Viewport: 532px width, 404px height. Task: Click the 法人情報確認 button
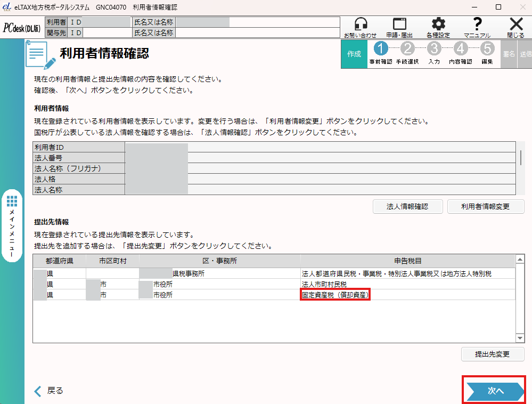pos(407,206)
